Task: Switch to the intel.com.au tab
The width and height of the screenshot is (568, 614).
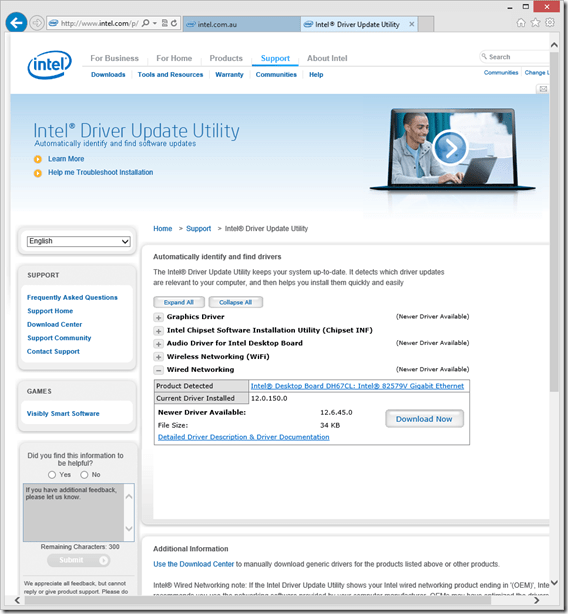Action: coord(242,24)
